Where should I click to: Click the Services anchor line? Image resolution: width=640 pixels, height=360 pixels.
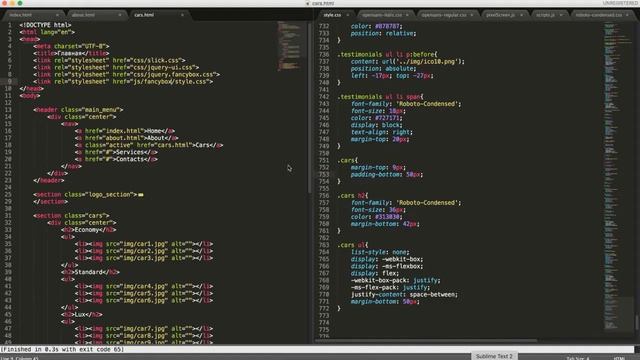116,152
